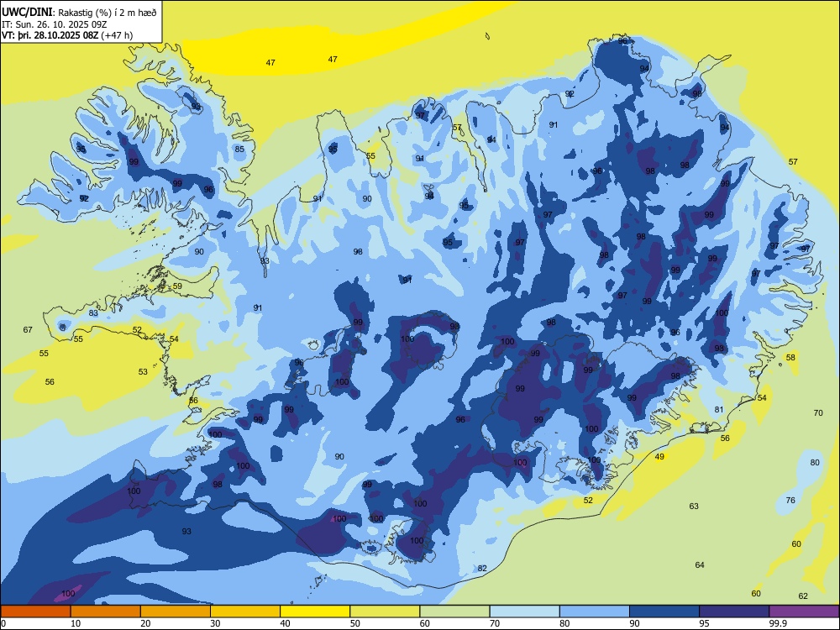Click the humidity value '85' in Westfjords
The height and width of the screenshot is (630, 840).
(239, 150)
